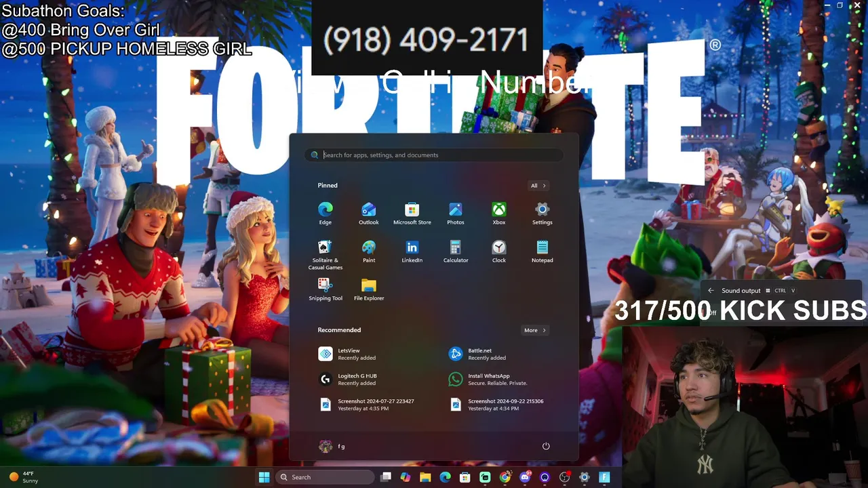Switch to Fortnite on the taskbar

(x=604, y=477)
